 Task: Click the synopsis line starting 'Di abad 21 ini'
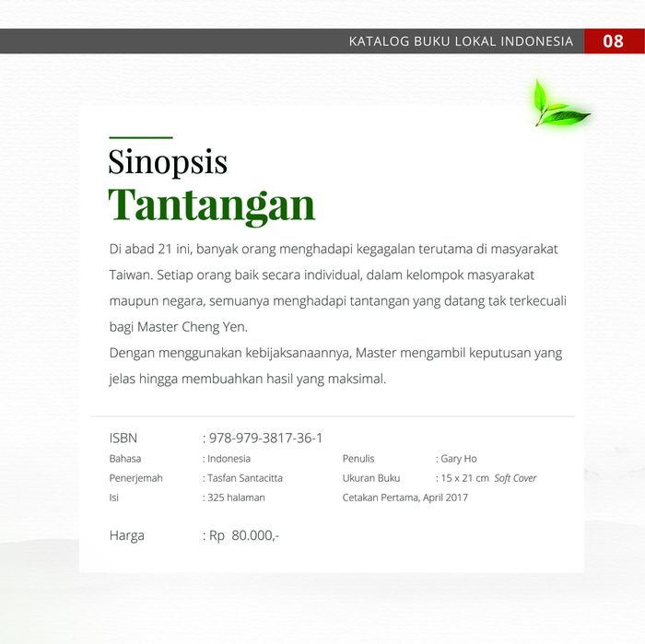334,249
